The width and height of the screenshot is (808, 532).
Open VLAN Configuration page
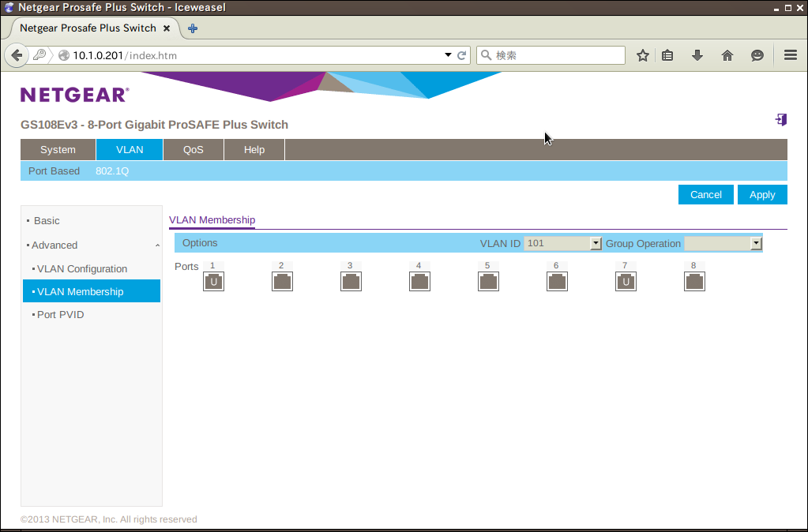click(82, 269)
